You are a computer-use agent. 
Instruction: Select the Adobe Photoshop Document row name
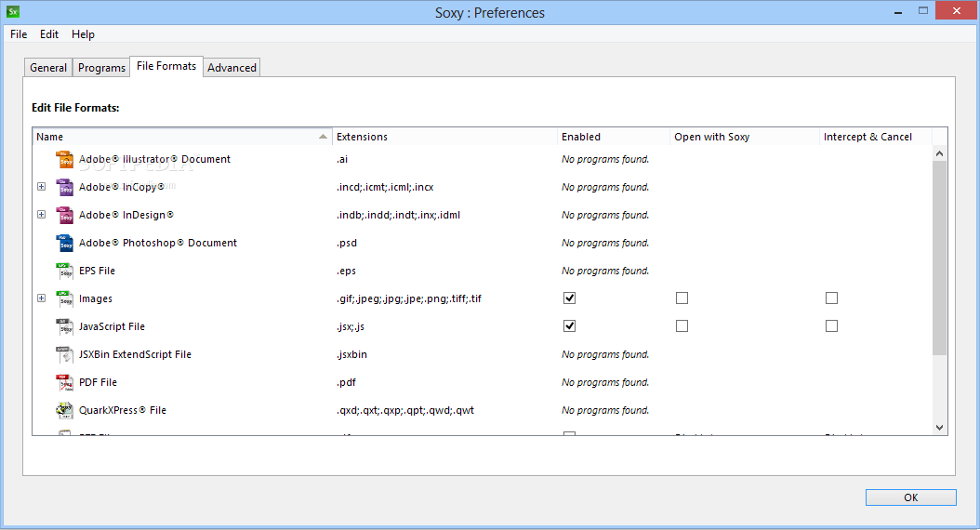pos(158,243)
